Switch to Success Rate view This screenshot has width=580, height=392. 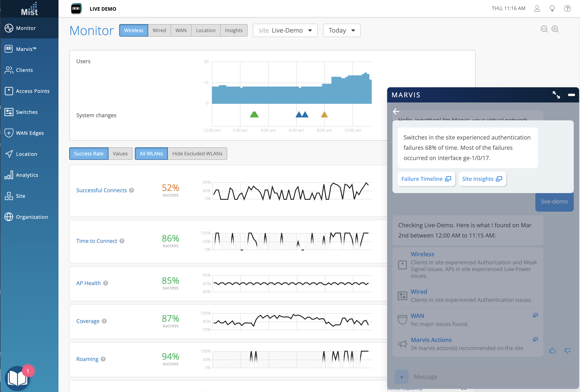click(89, 153)
